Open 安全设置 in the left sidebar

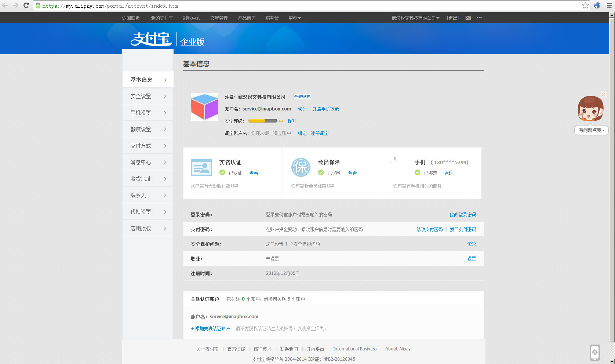[148, 96]
